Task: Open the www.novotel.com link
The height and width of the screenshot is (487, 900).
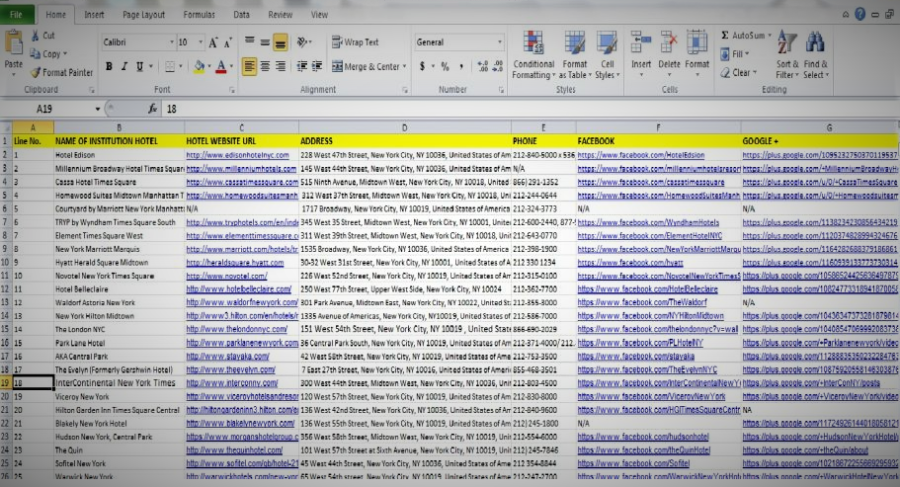Action: (x=226, y=276)
